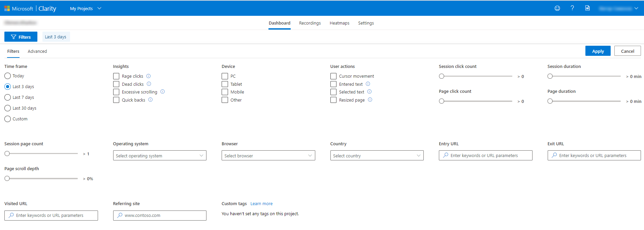
Task: Open the Select browser dropdown
Action: [268, 155]
